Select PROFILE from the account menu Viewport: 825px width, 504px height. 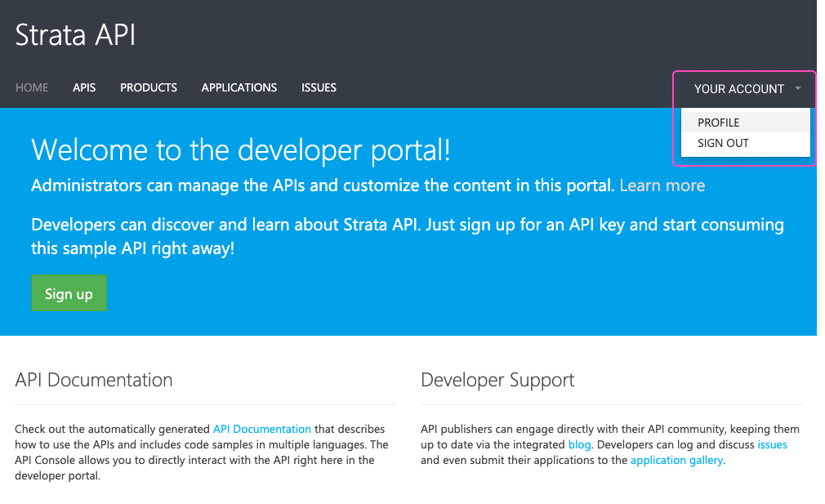[718, 122]
